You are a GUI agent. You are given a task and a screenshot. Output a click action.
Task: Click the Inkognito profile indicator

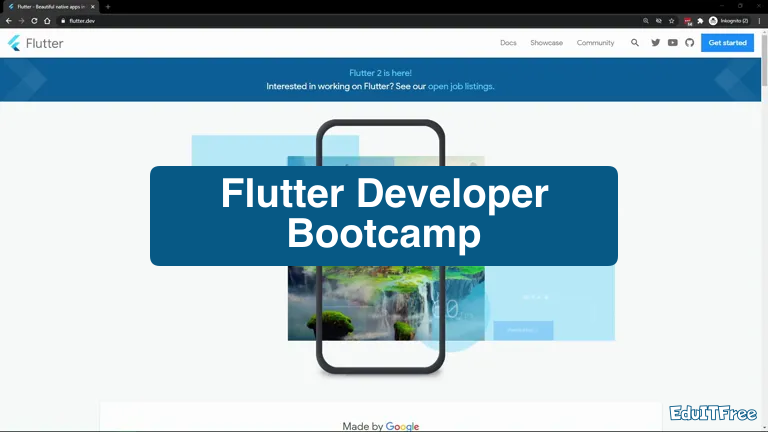(729, 21)
